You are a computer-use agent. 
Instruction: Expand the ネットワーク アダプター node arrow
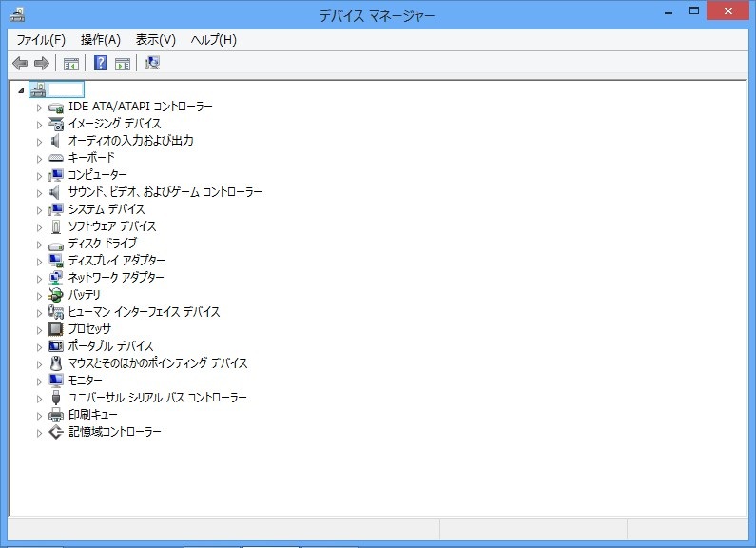click(x=39, y=278)
